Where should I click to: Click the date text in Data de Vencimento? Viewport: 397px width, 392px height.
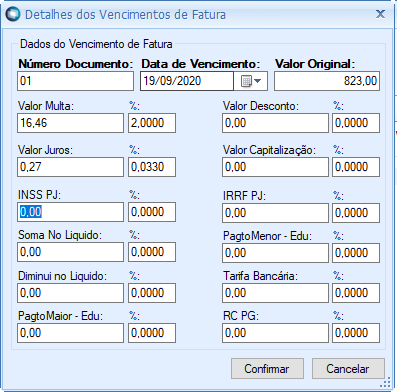172,81
